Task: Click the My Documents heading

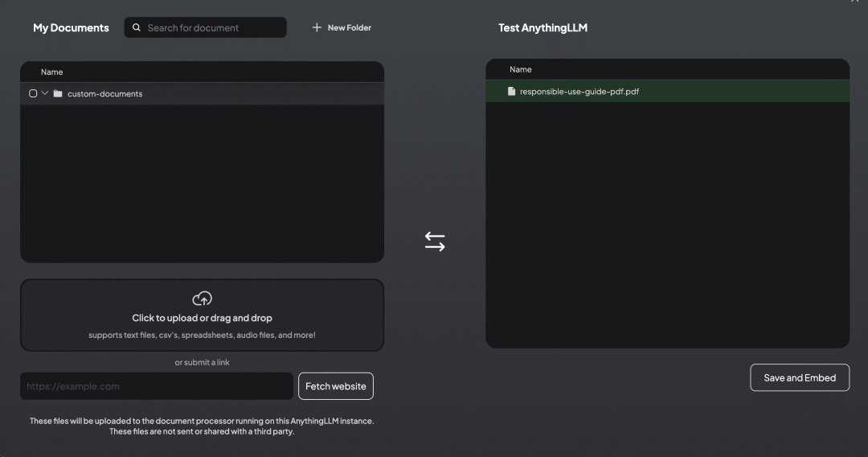Action: point(71,27)
